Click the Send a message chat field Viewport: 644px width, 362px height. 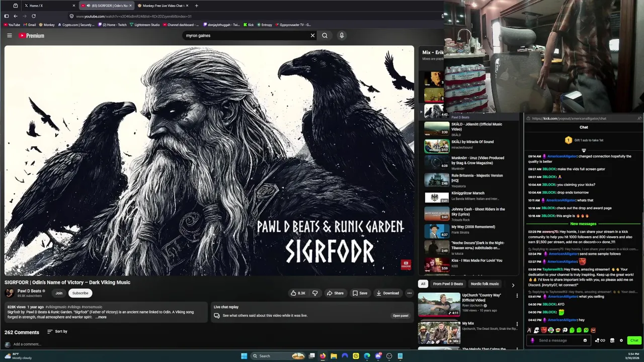click(557, 340)
